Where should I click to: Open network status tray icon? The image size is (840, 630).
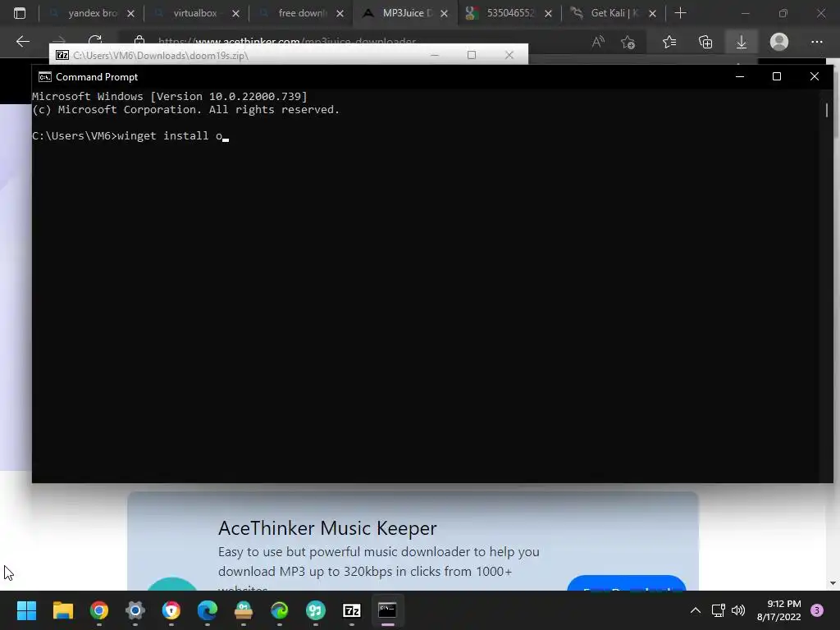pos(718,610)
